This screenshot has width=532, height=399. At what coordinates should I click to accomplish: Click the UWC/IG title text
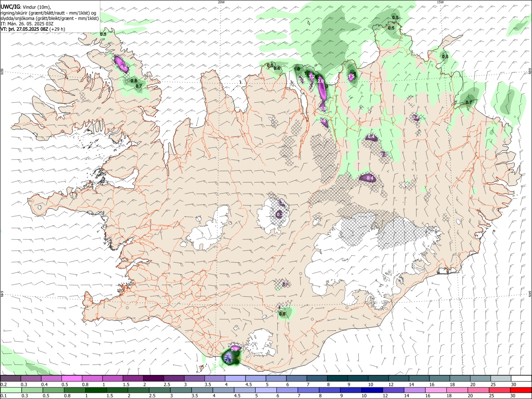(x=10, y=7)
